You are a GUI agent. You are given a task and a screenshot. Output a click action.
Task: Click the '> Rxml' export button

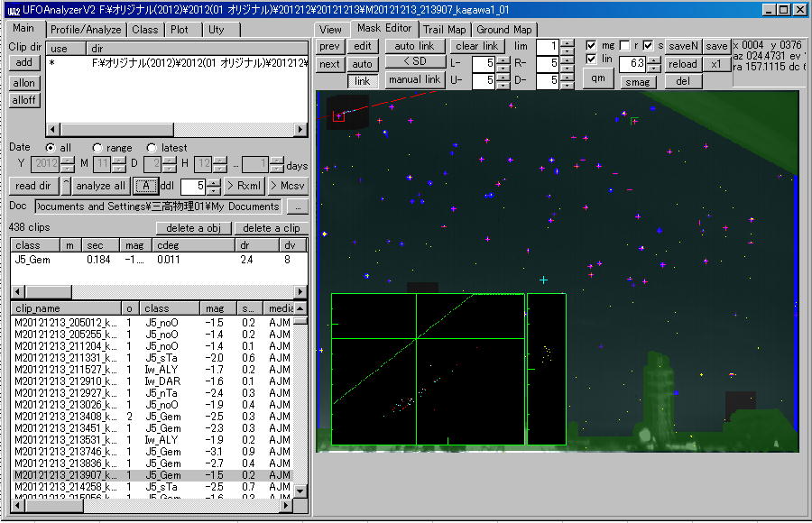tap(244, 186)
